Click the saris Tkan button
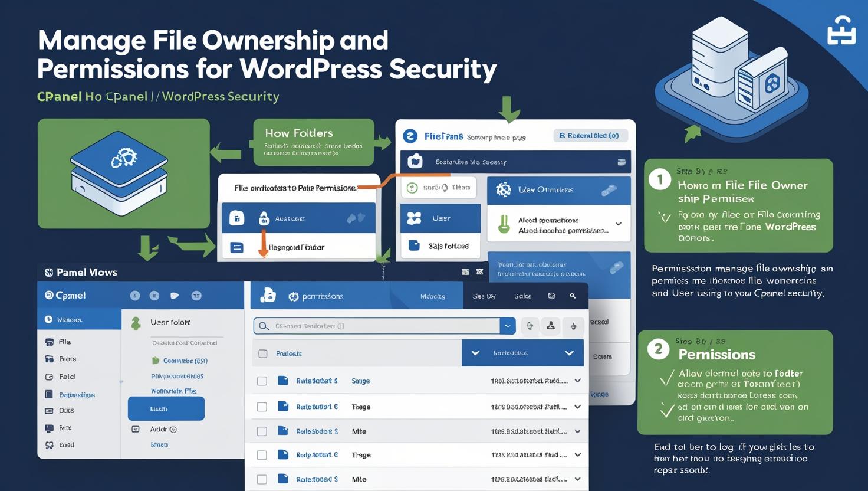This screenshot has height=491, width=868. [439, 188]
